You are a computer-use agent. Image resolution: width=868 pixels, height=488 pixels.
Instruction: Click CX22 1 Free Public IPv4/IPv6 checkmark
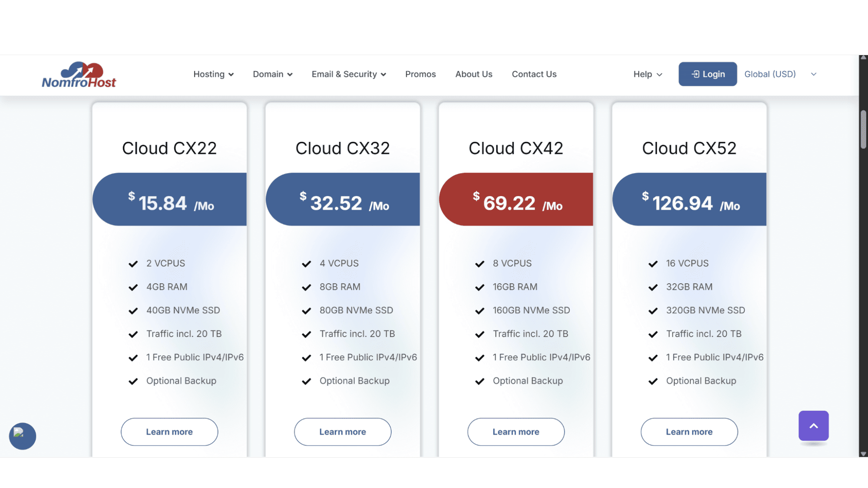click(x=133, y=357)
